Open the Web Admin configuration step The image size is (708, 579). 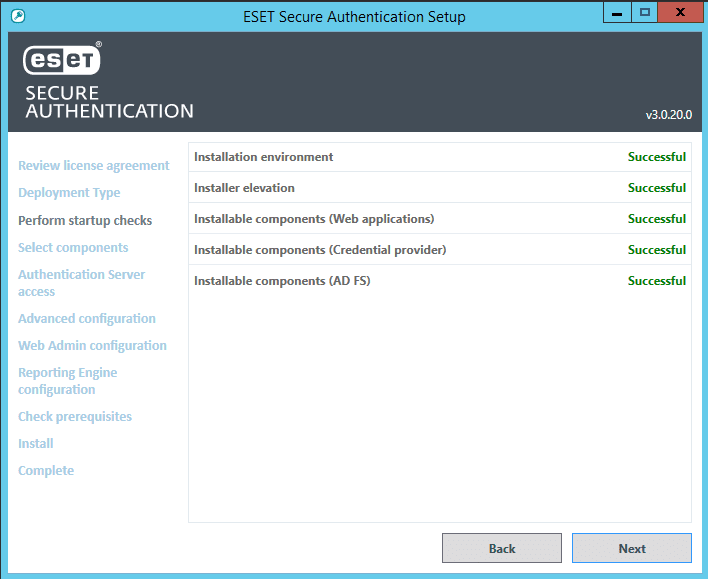[92, 346]
